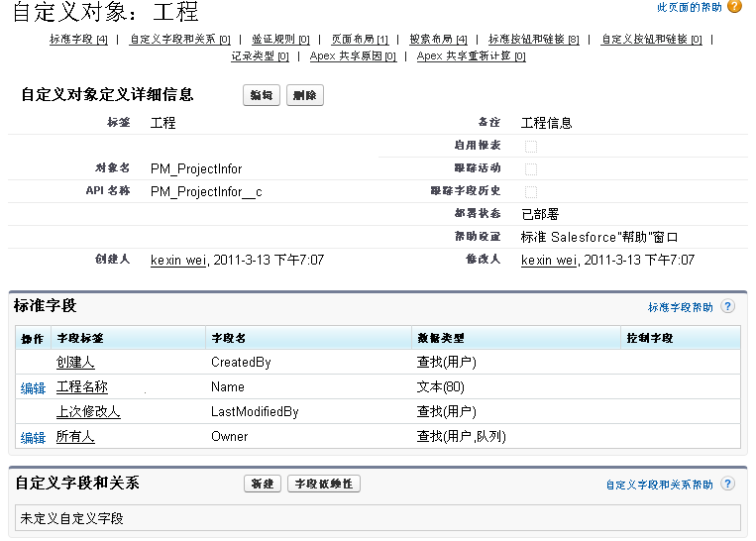The height and width of the screenshot is (541, 756).
Task: Toggle the 跟踪活动 checkbox
Action: click(x=530, y=168)
